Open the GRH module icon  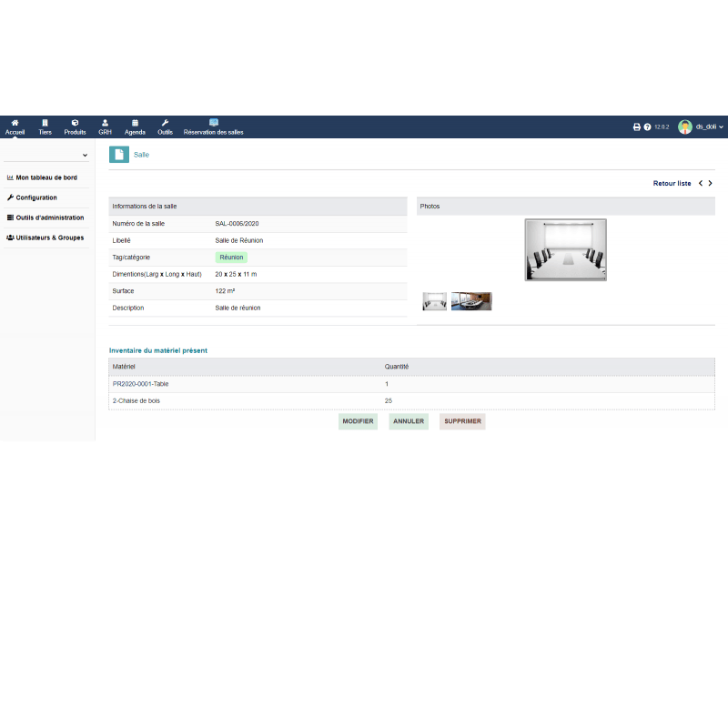(x=105, y=123)
